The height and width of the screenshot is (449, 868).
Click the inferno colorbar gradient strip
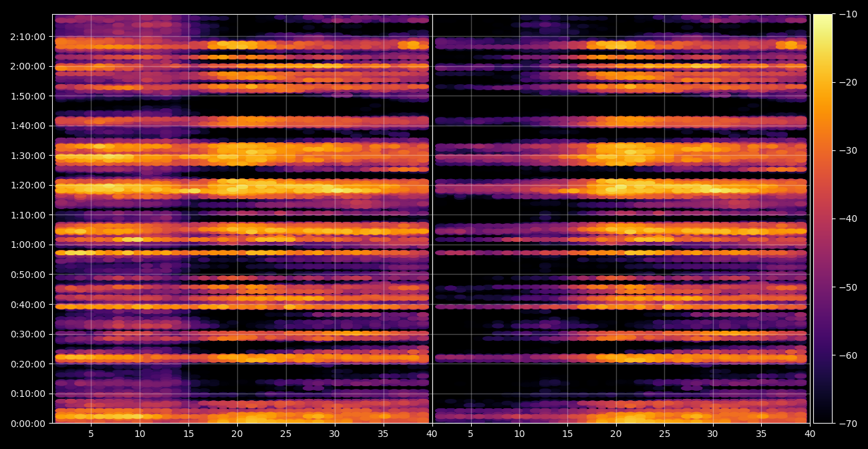[823, 218]
